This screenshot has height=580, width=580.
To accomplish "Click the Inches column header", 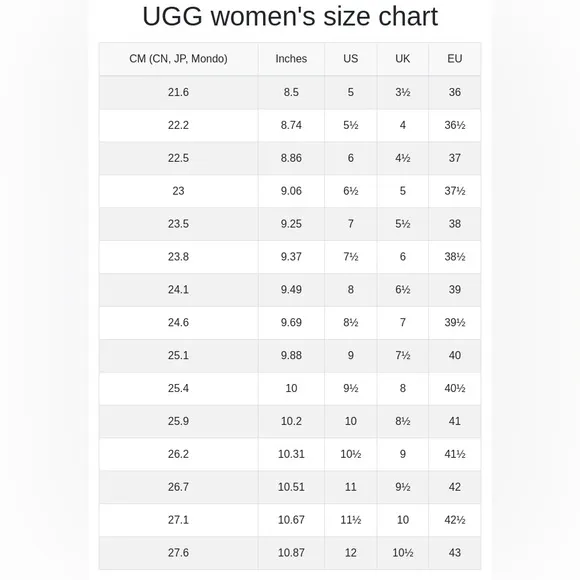I will tap(291, 59).
